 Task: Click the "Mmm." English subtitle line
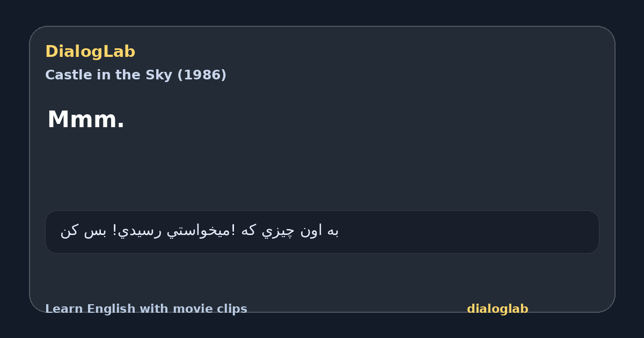[x=86, y=120]
